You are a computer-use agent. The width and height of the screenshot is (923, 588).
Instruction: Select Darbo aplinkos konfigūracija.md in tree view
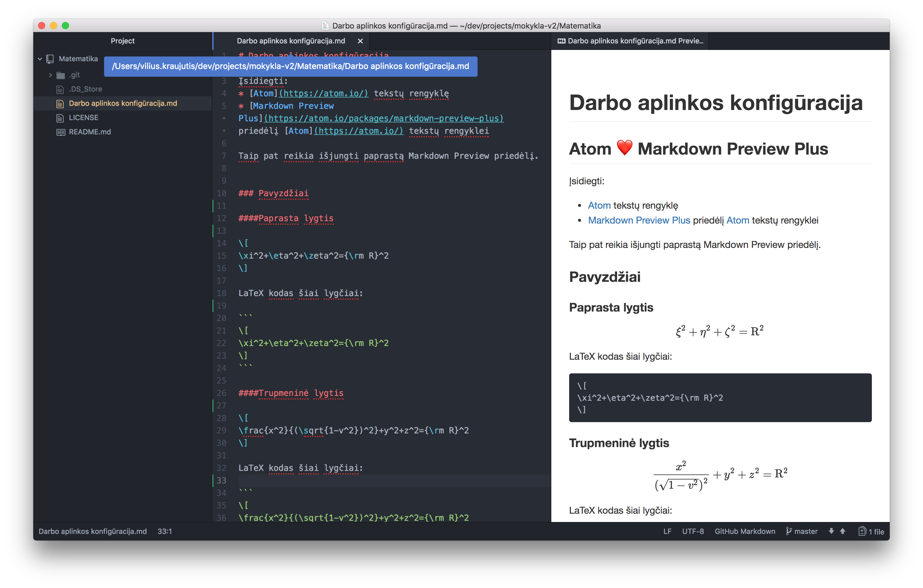(123, 103)
